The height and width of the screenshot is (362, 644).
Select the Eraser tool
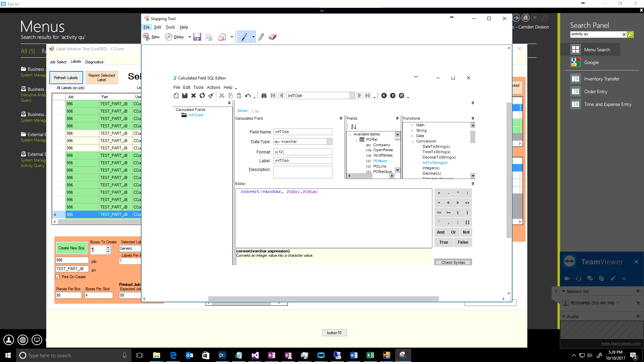tap(272, 37)
